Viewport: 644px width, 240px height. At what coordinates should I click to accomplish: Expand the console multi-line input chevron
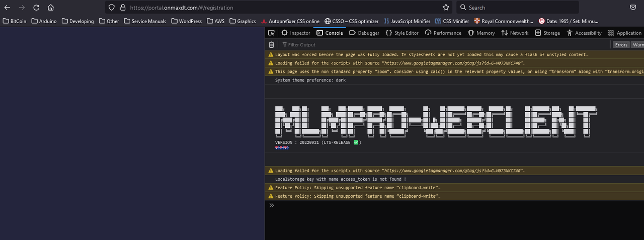(272, 205)
